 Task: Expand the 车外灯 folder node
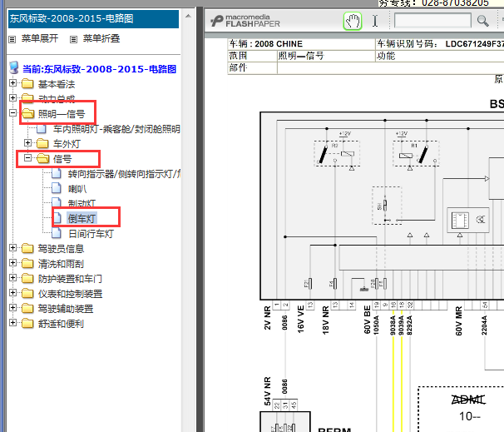[x=27, y=142]
